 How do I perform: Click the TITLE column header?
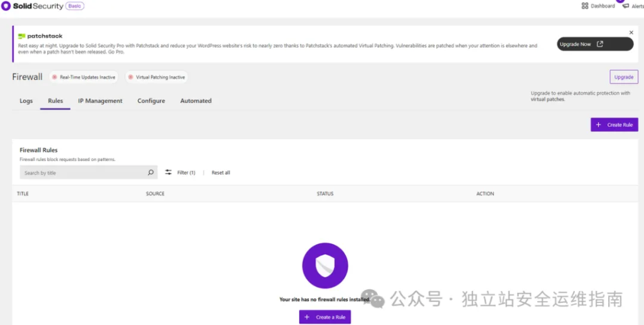coord(23,194)
